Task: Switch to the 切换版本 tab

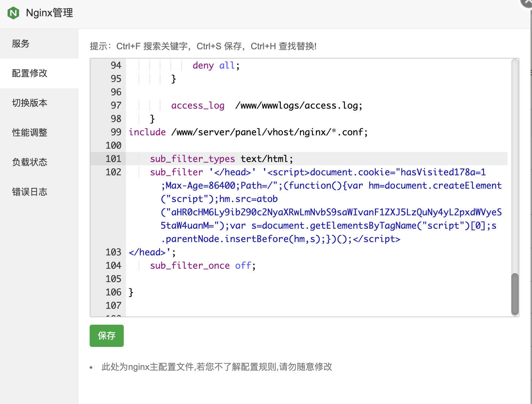Action: click(39, 103)
